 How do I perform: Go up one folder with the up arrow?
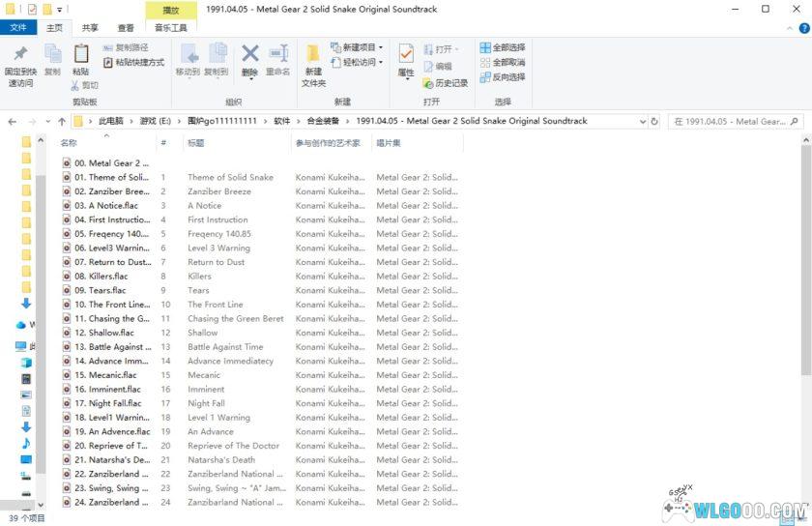coord(61,122)
